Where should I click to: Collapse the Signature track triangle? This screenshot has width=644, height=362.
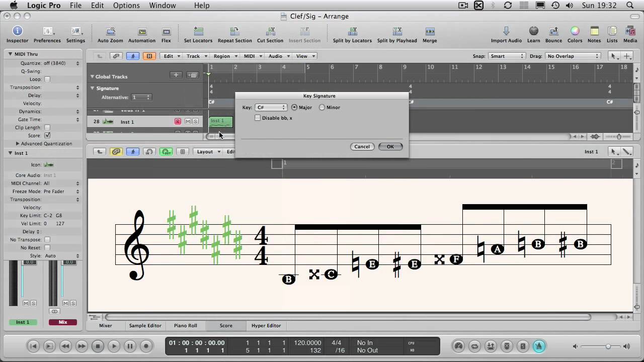(x=92, y=88)
